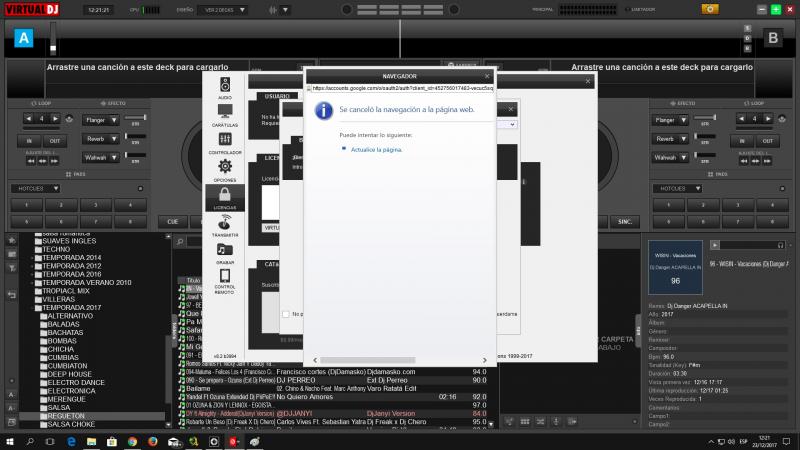
Task: Toggle the left deck pads lock square
Action: [x=140, y=189]
